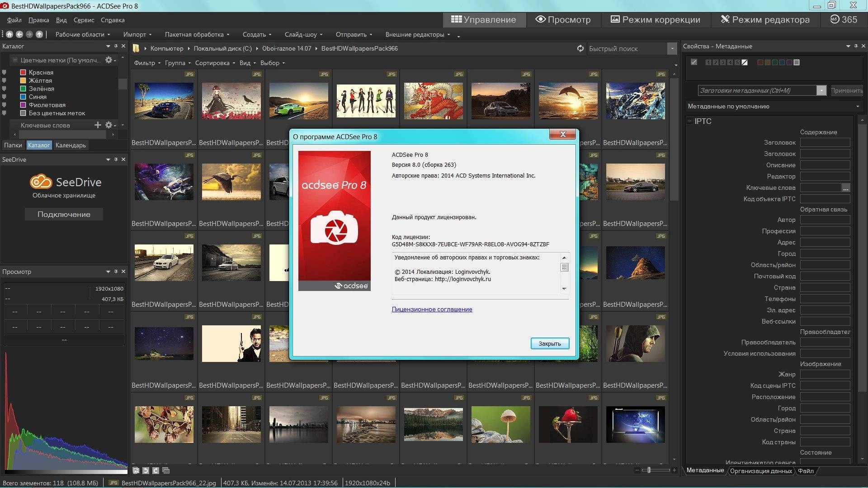
Task: Open Метаданные по умолчанию dropdown
Action: pyautogui.click(x=773, y=106)
